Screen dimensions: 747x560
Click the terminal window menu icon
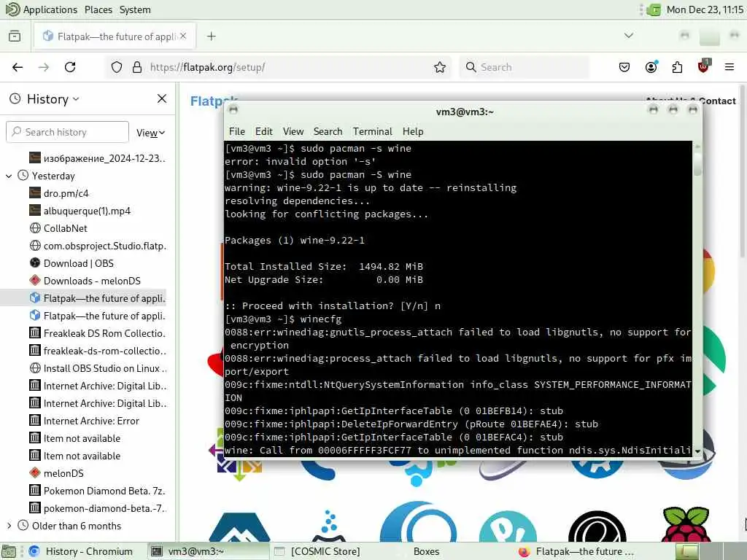tap(233, 110)
